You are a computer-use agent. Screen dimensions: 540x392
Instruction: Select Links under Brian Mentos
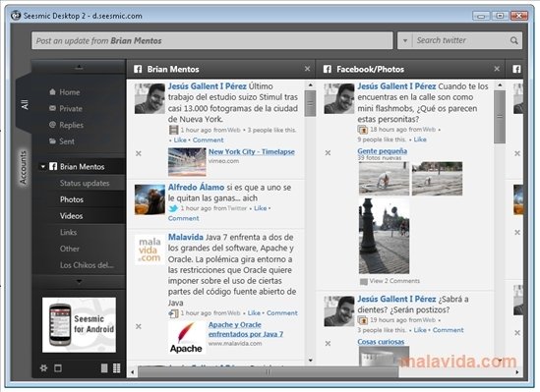tap(68, 233)
